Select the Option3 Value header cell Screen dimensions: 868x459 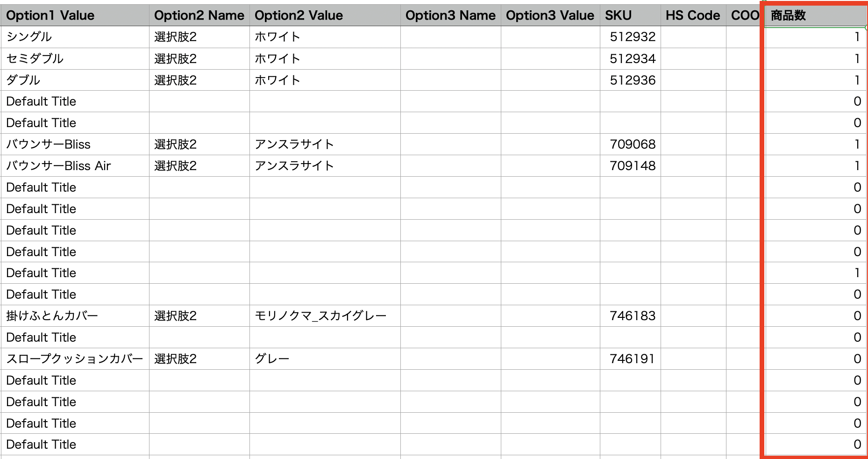pos(550,15)
